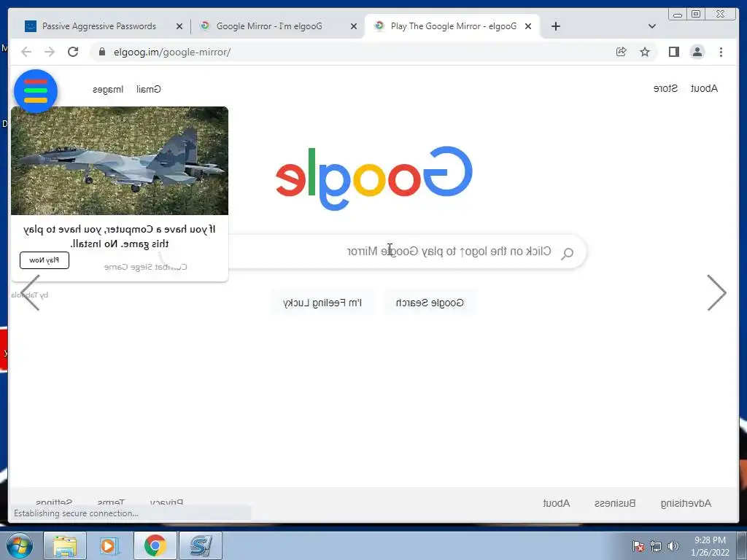Open mirrored Advertising footer link
747x560 pixels.
(x=686, y=503)
